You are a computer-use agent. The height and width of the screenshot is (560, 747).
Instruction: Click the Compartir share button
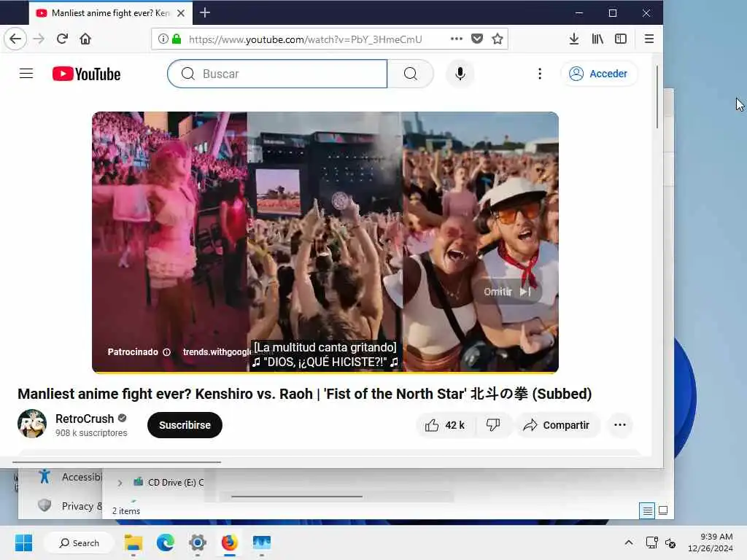click(557, 425)
